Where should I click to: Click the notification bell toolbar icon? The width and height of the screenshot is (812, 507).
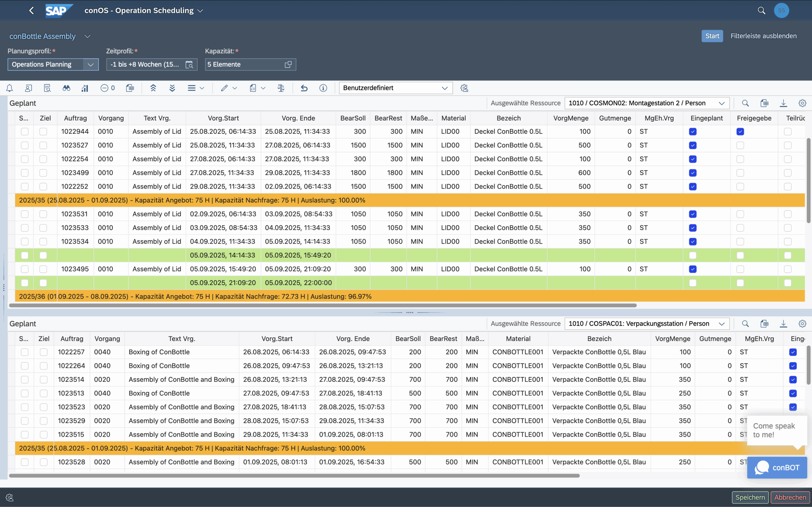[10, 88]
